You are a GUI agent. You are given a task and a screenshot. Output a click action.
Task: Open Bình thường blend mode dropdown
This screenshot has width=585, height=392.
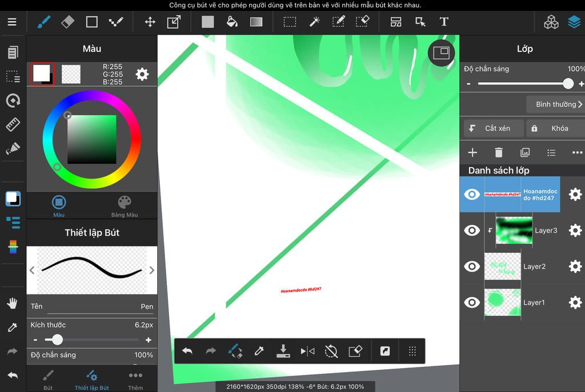556,104
